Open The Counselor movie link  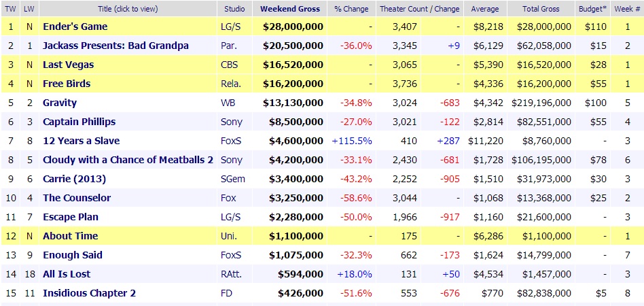pyautogui.click(x=77, y=198)
